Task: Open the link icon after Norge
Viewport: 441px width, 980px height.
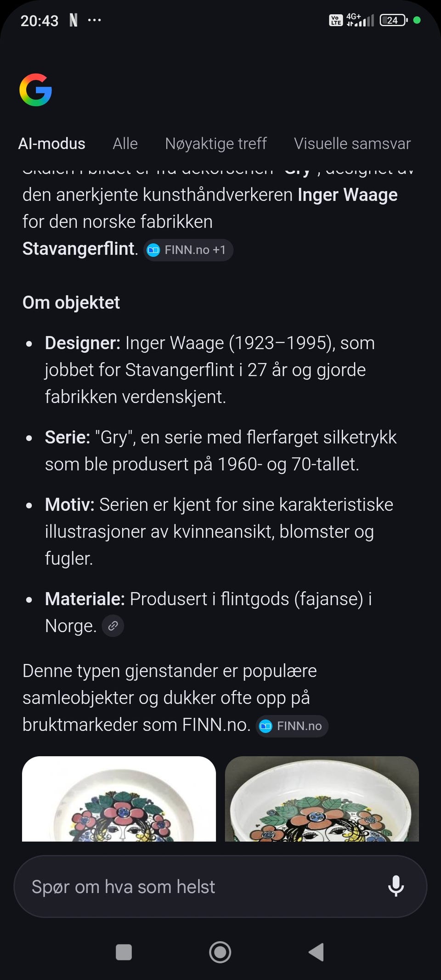Action: tap(113, 626)
